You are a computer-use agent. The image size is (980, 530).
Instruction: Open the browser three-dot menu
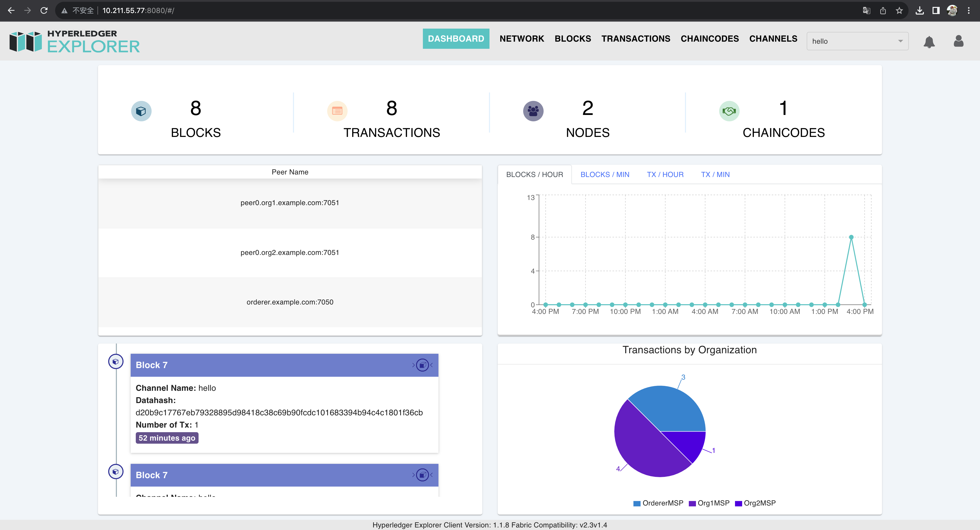(969, 11)
